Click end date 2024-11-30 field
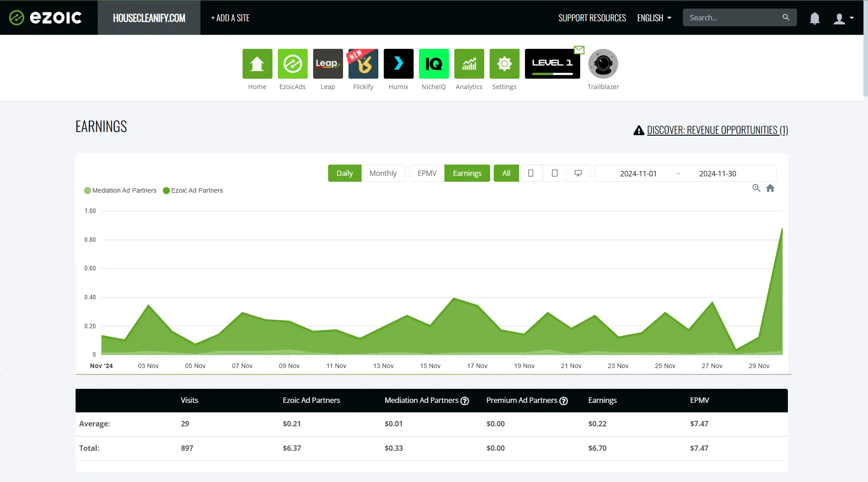868x482 pixels. click(717, 174)
